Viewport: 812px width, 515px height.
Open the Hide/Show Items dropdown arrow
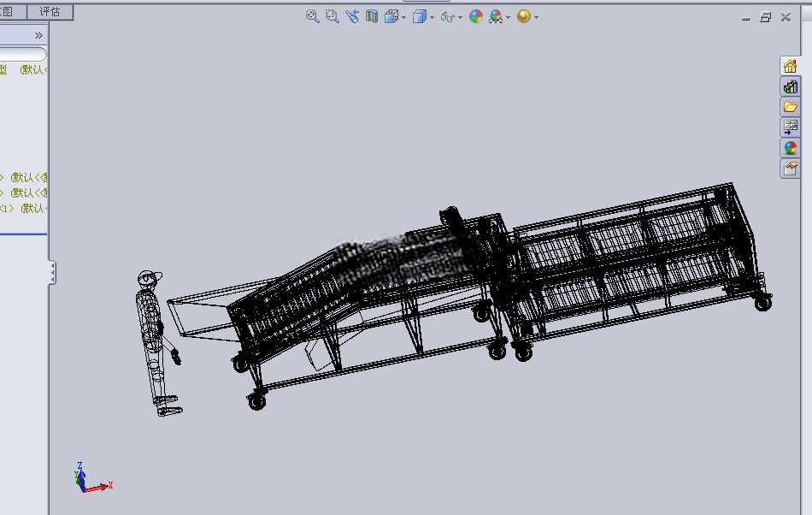point(461,18)
